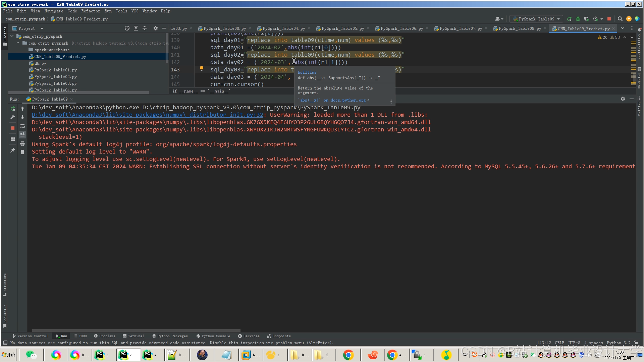644x362 pixels.
Task: Stop the running process in top toolbar
Action: tap(609, 19)
